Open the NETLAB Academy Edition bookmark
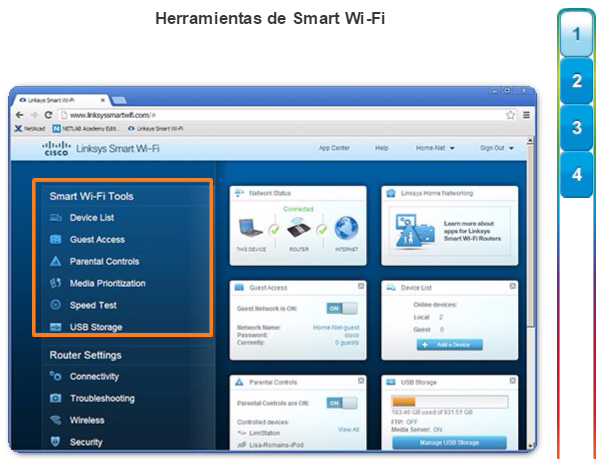The height and width of the screenshot is (459, 601). pos(86,128)
